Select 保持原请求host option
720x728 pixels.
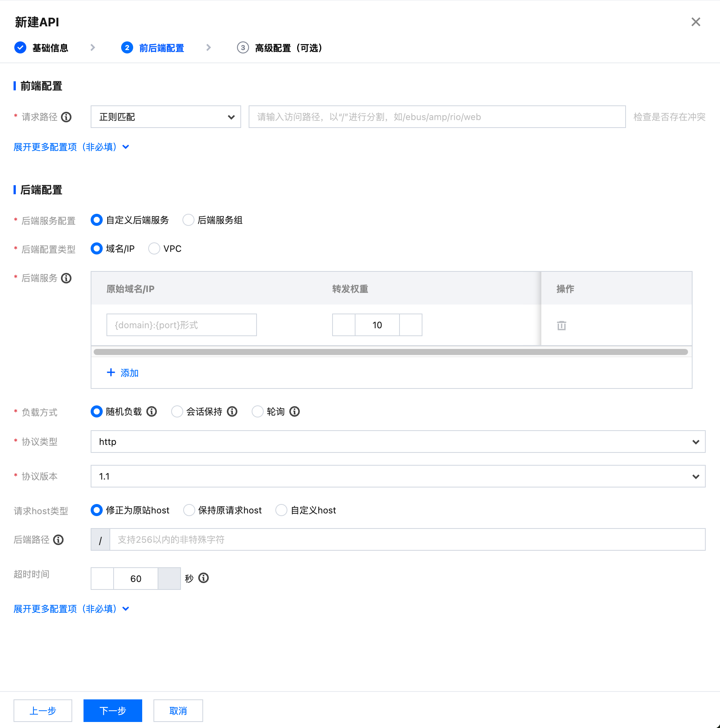point(189,510)
